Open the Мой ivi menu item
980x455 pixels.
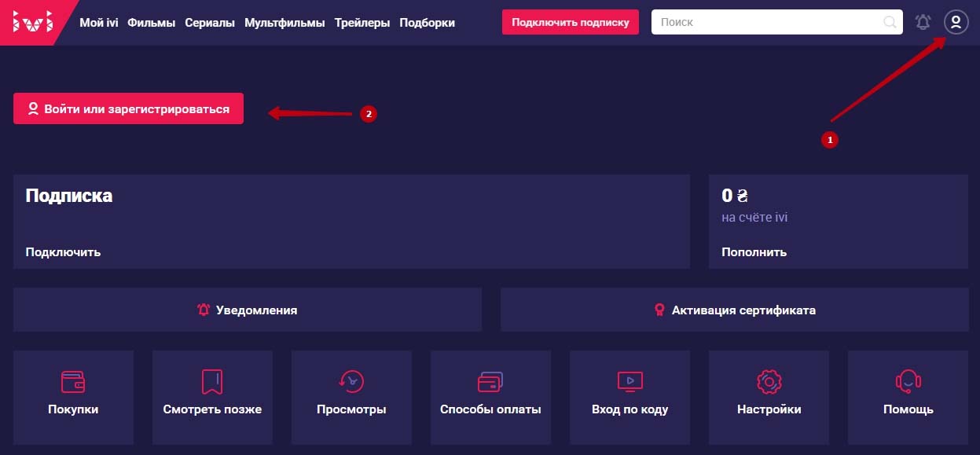point(99,23)
